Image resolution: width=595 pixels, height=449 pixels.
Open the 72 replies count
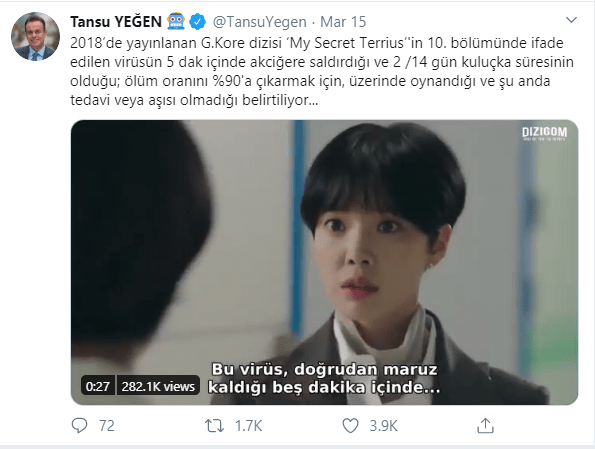[x=107, y=426]
